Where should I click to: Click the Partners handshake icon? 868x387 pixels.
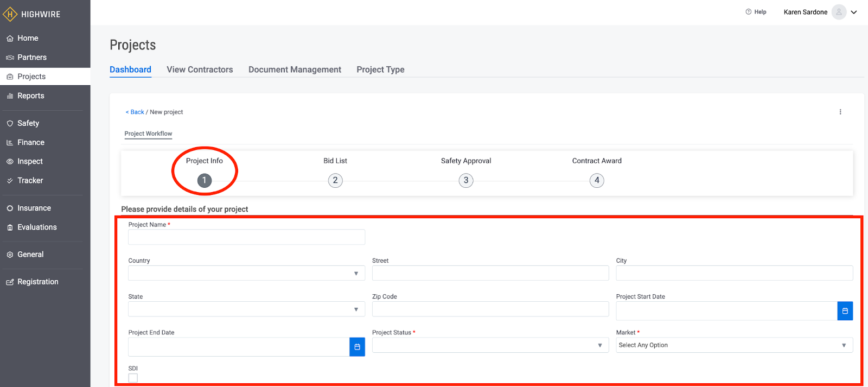10,58
